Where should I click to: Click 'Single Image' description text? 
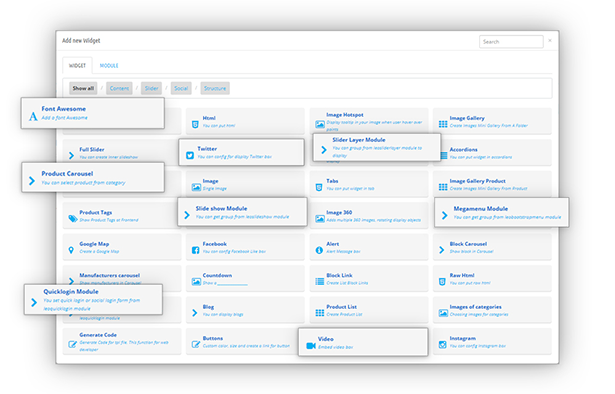215,189
